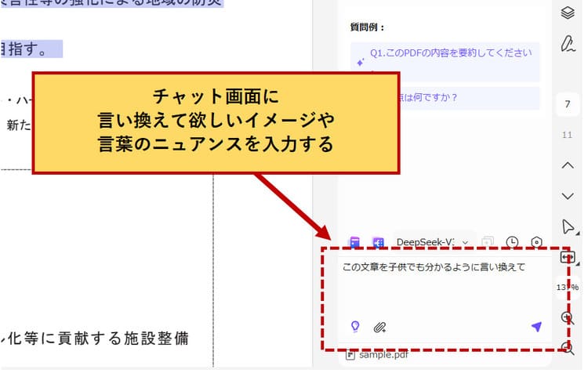Go to next page with down chevron
The width and height of the screenshot is (588, 373).
pyautogui.click(x=568, y=196)
